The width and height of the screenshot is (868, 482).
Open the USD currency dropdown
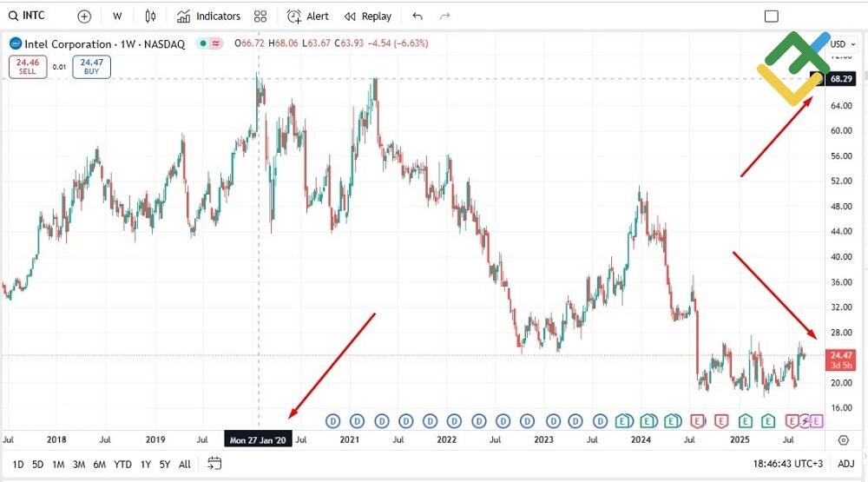(842, 43)
